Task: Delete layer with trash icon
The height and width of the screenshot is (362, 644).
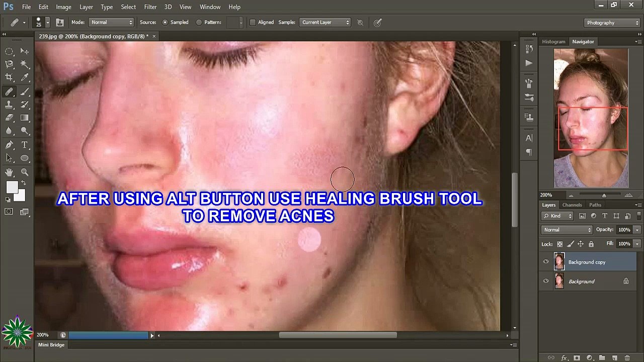Action: (627, 358)
